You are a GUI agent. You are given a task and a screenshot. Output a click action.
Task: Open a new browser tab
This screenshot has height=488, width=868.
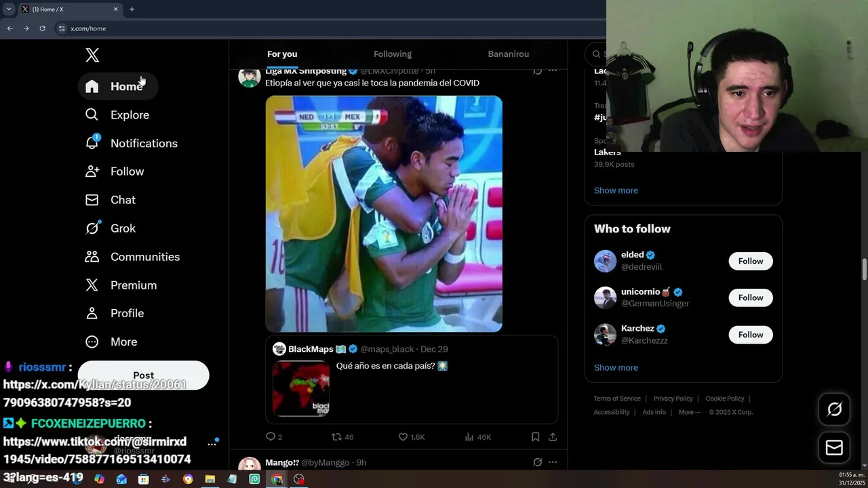(132, 9)
